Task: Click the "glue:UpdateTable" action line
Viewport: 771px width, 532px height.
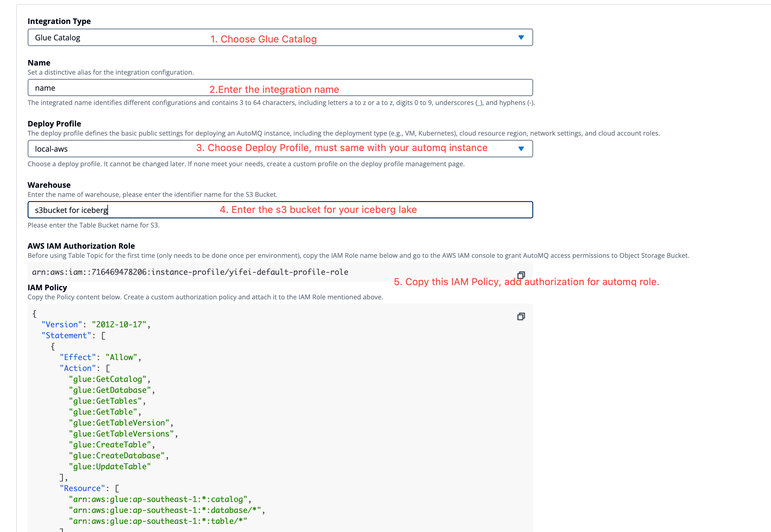Action: (x=109, y=467)
